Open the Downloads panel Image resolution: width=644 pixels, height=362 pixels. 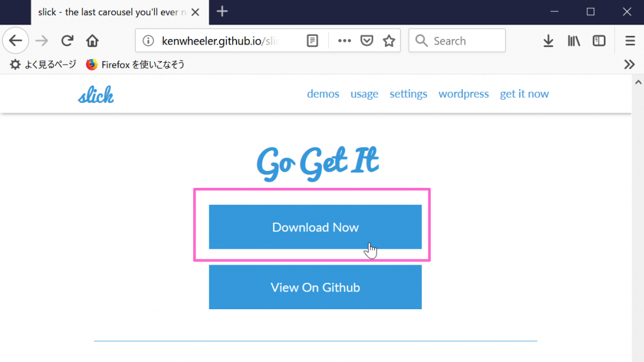548,41
